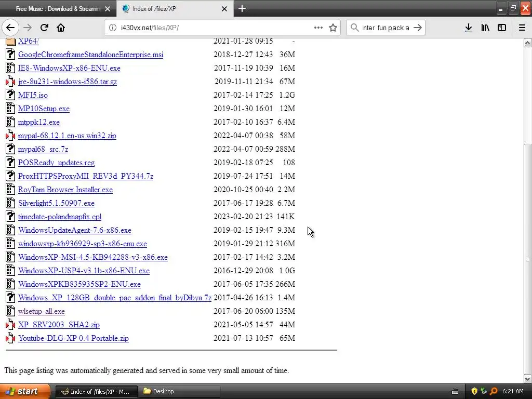Submit search with the arrow button
Screen dimensions: 532x399
coord(418,28)
